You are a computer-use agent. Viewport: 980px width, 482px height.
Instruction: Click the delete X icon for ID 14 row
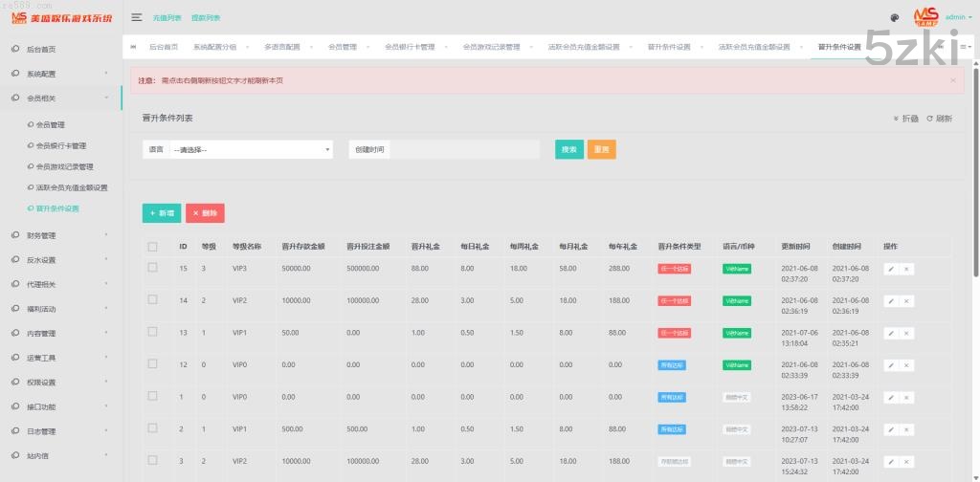(906, 301)
